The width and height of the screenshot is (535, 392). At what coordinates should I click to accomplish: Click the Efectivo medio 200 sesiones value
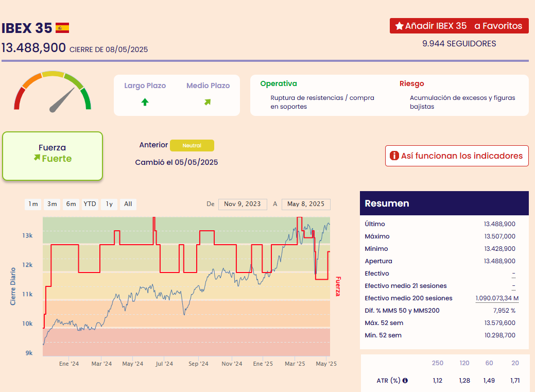497,298
